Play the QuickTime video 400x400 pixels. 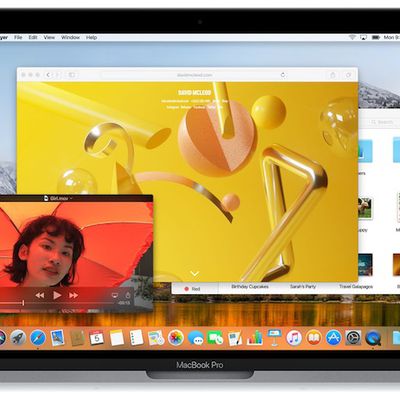[57, 295]
